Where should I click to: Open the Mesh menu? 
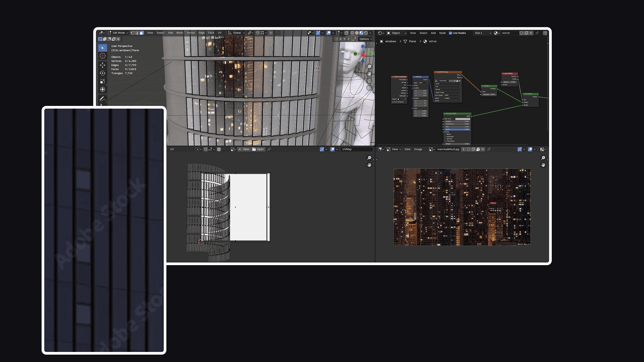(180, 33)
